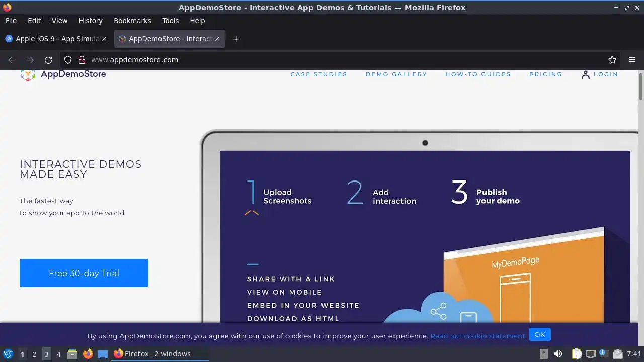The height and width of the screenshot is (362, 644).
Task: Click the AppDemoStore brand name
Action: pos(73,74)
